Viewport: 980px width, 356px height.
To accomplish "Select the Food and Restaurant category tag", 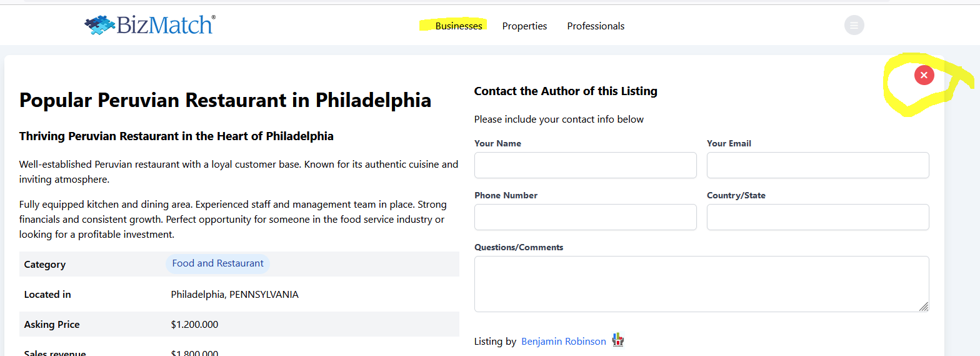I will pos(217,263).
